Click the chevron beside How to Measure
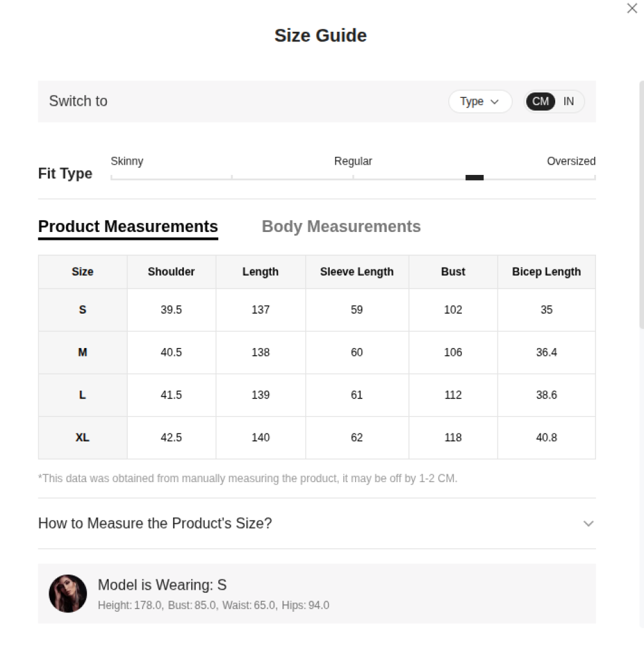644x648 pixels. click(x=588, y=524)
